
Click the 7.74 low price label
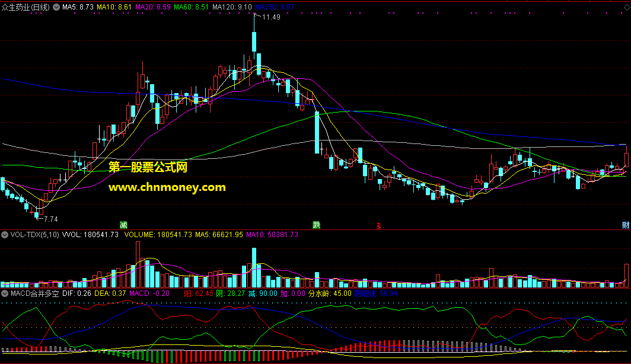51,219
